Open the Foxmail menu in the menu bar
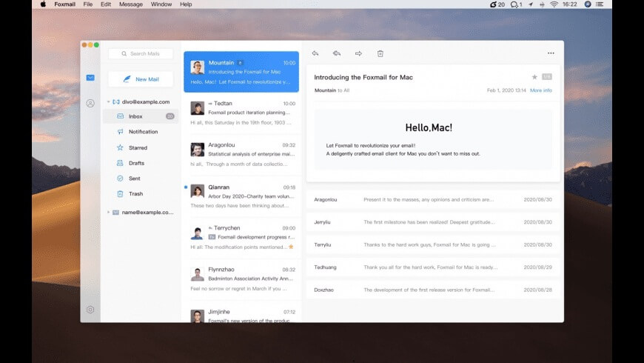Image resolution: width=644 pixels, height=363 pixels. 65,4
